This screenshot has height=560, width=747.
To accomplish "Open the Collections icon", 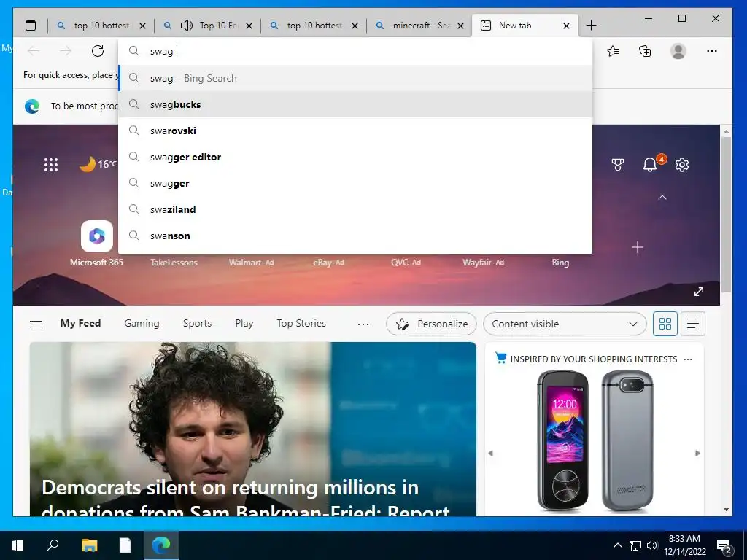I will pyautogui.click(x=645, y=51).
